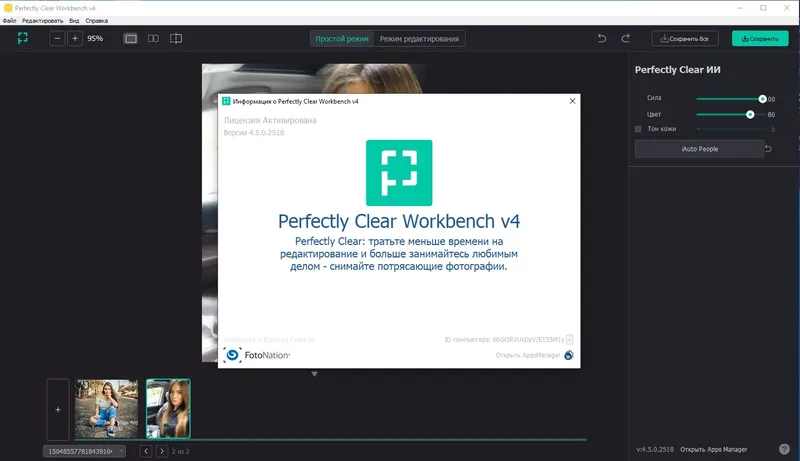Switch to Простой режим tab
The image size is (800, 461).
tap(342, 39)
